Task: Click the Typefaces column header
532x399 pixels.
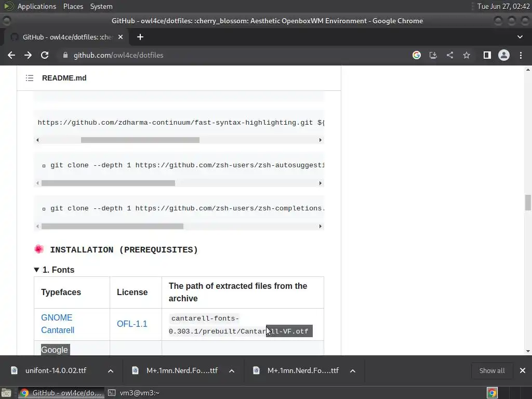Action: pyautogui.click(x=61, y=292)
